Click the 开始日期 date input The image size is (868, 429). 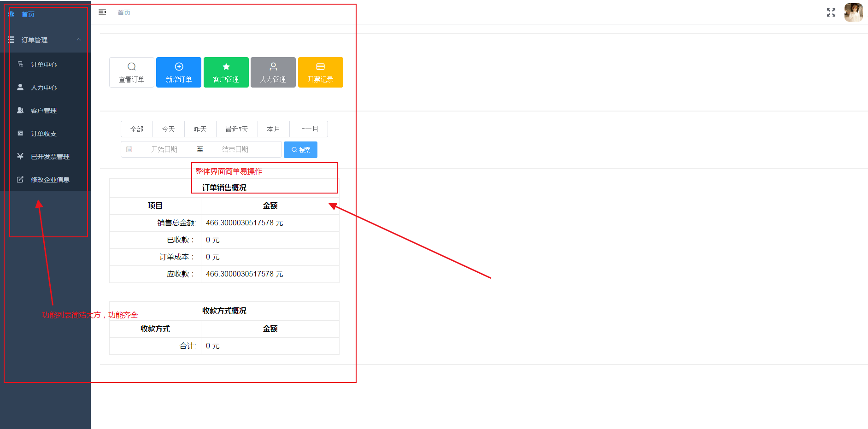[164, 149]
